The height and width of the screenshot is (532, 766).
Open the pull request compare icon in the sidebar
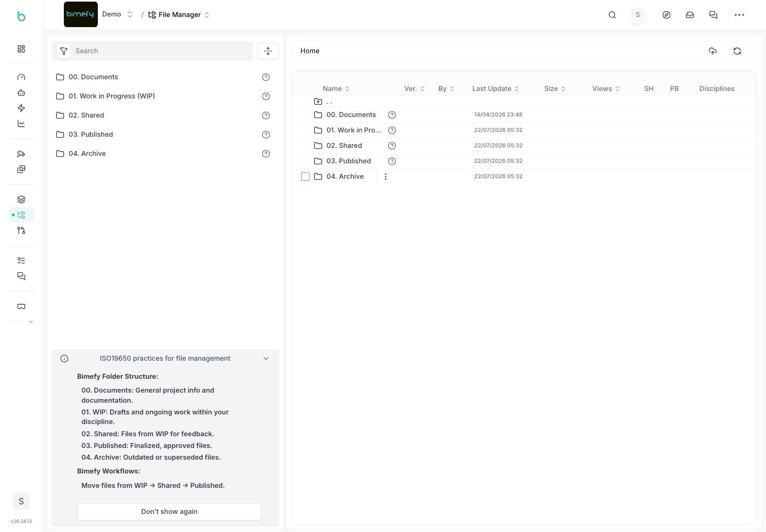pyautogui.click(x=21, y=230)
